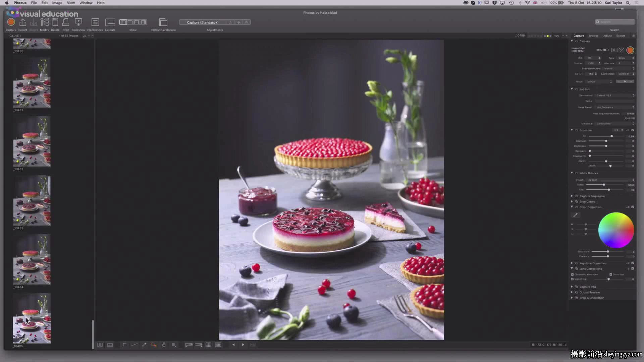Toggle the Color Correction checkbox
The width and height of the screenshot is (644, 362).
pyautogui.click(x=633, y=207)
